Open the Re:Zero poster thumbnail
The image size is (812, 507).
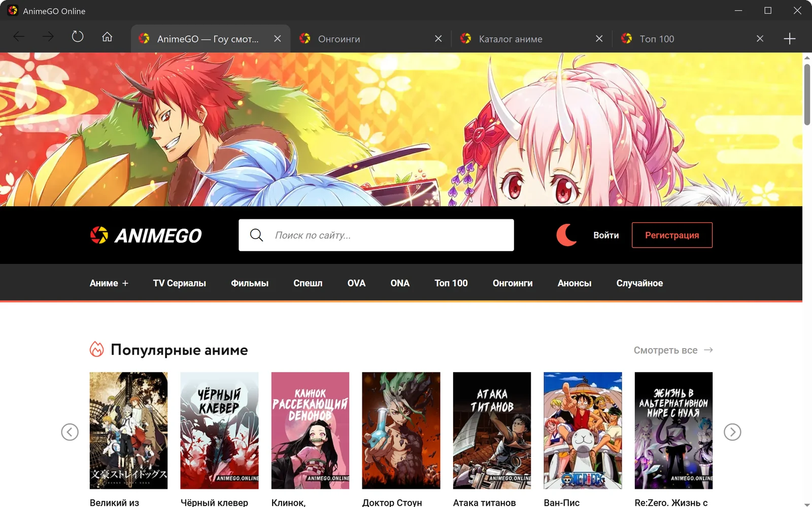point(673,430)
